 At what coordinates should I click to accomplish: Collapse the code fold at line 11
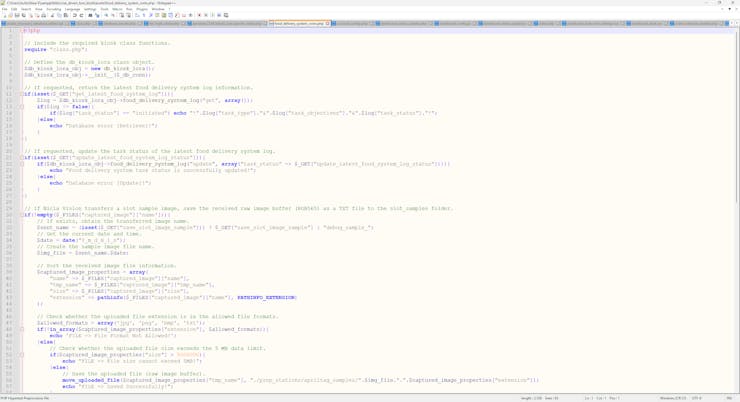point(22,94)
